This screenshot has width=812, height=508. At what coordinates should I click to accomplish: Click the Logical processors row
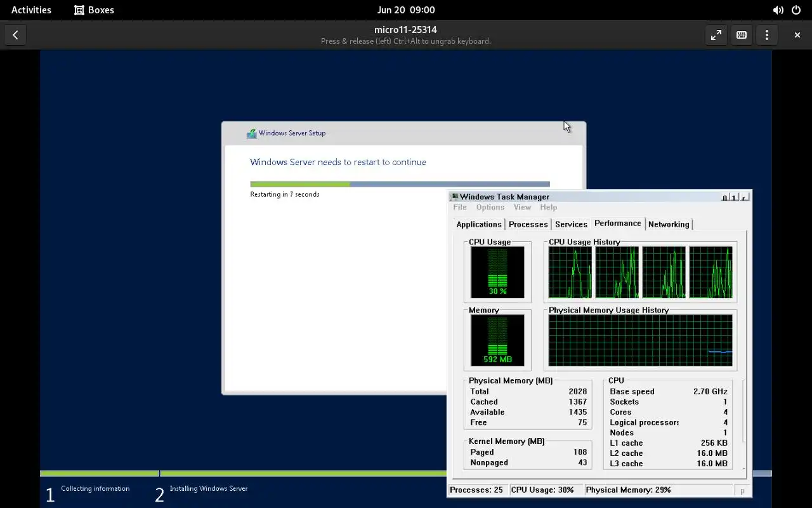[x=669, y=422]
